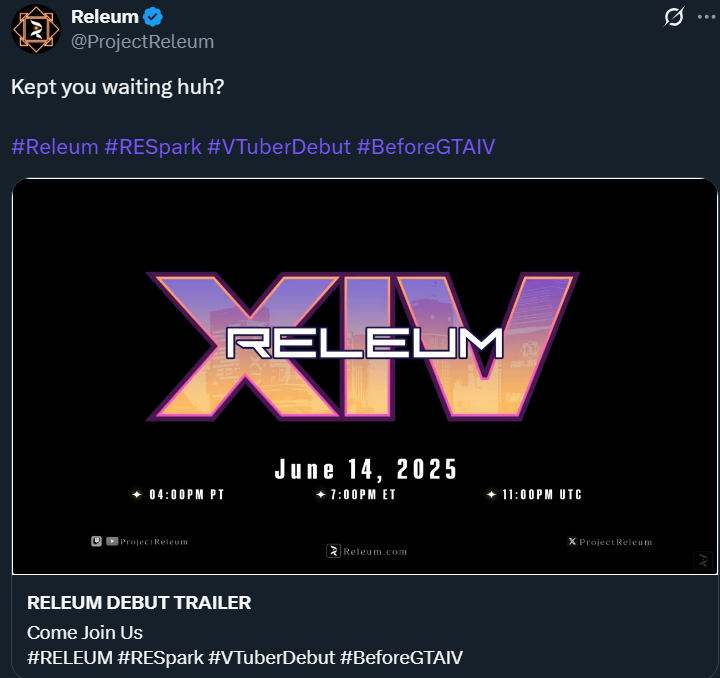Click the X logo beside ProjectReleum in the trailer
The width and height of the screenshot is (720, 678).
(x=572, y=542)
